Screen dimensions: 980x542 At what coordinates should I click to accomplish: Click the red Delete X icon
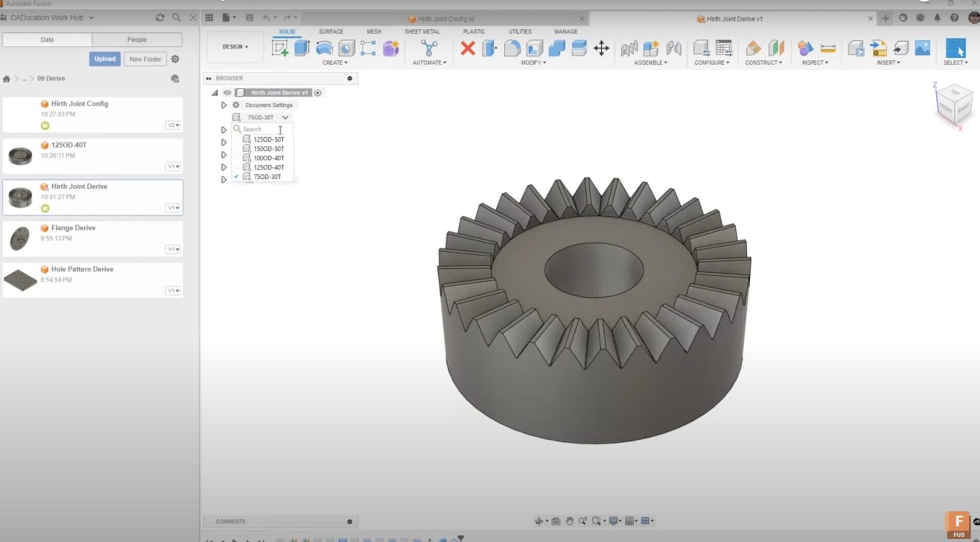467,48
